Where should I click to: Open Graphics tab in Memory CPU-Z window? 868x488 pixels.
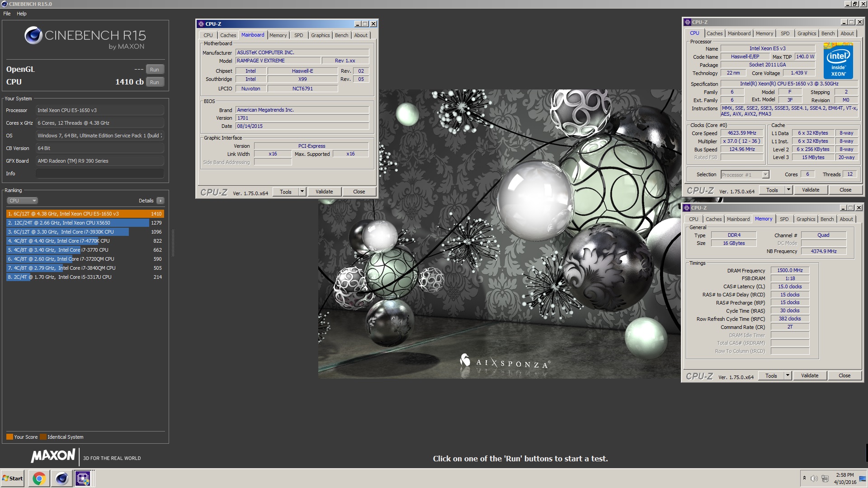pos(806,219)
